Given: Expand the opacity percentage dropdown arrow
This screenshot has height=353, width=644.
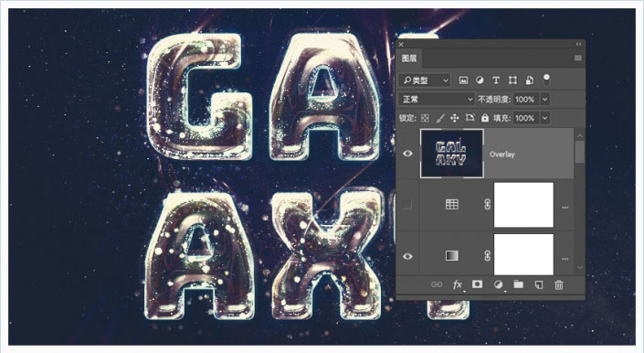Looking at the screenshot, I should coord(545,99).
